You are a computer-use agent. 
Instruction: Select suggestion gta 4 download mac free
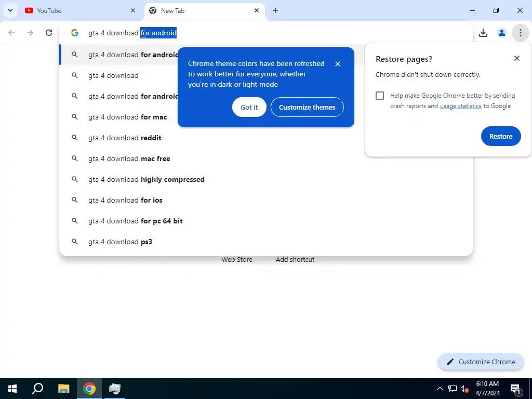266,159
